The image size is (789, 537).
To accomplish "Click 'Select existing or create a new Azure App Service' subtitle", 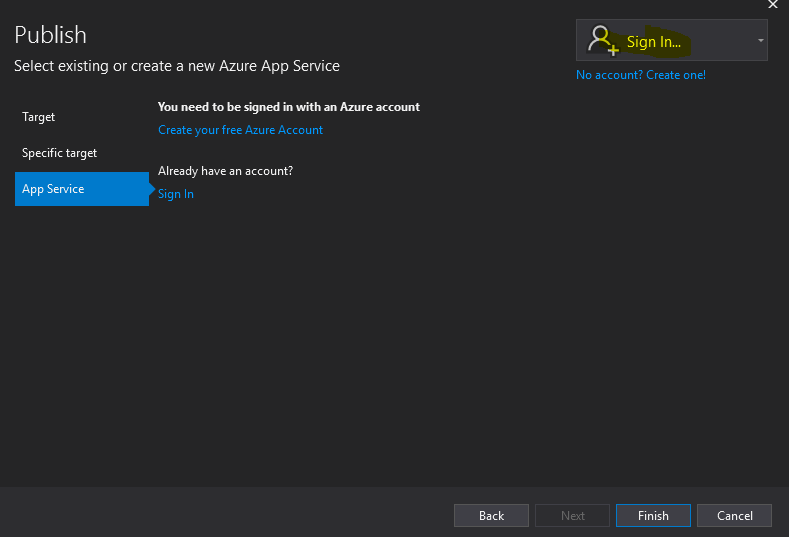I will 177,66.
